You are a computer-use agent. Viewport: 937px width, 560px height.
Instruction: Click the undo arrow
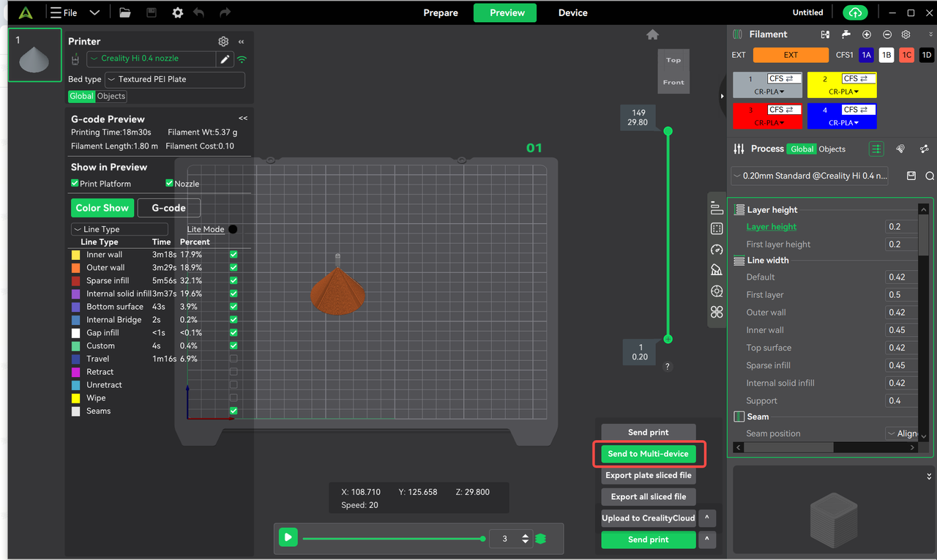199,12
